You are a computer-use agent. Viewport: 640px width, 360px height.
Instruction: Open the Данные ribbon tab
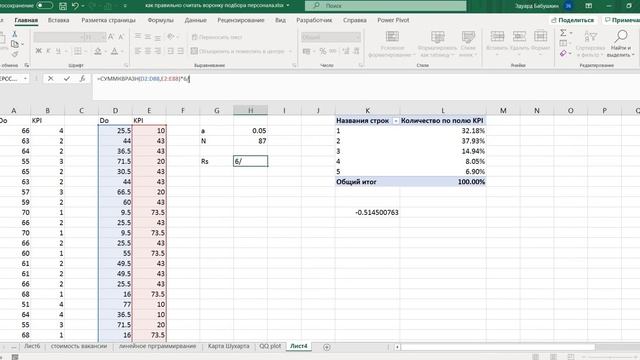(x=196, y=20)
